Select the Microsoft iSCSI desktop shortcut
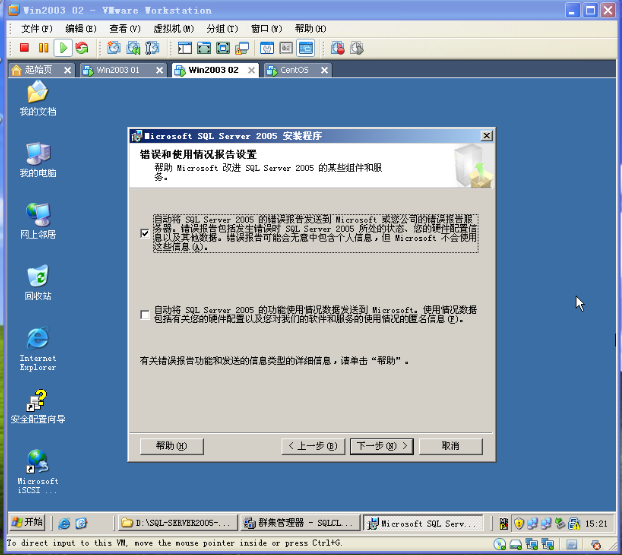The height and width of the screenshot is (555, 622). 38,472
